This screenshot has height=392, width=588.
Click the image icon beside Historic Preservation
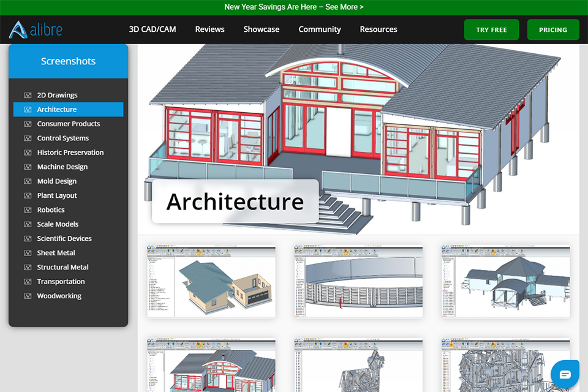28,153
